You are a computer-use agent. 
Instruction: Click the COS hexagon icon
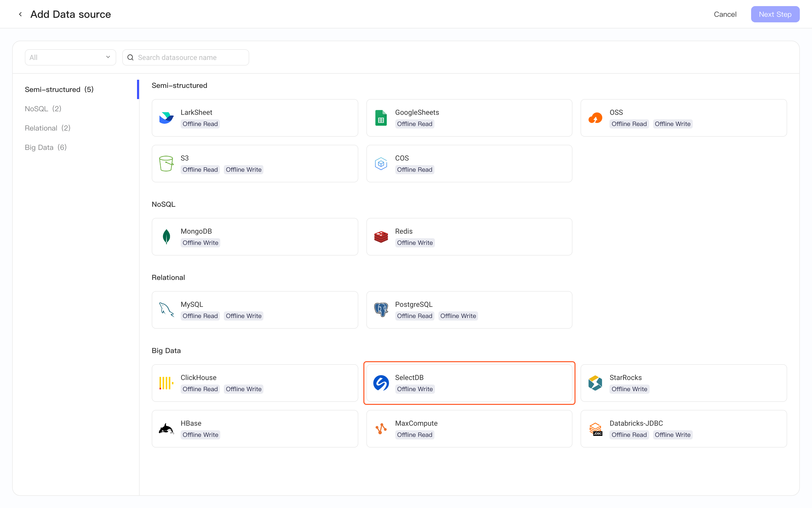pyautogui.click(x=381, y=164)
